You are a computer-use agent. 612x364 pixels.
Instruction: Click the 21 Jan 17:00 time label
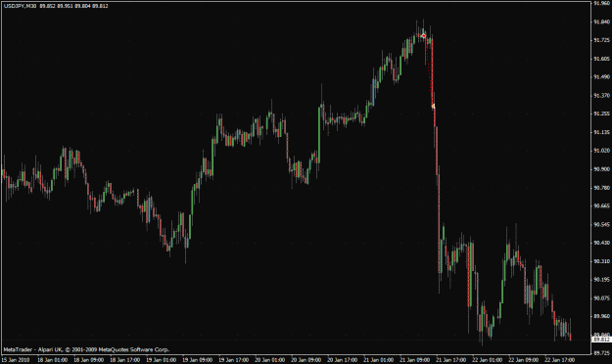tap(450, 360)
